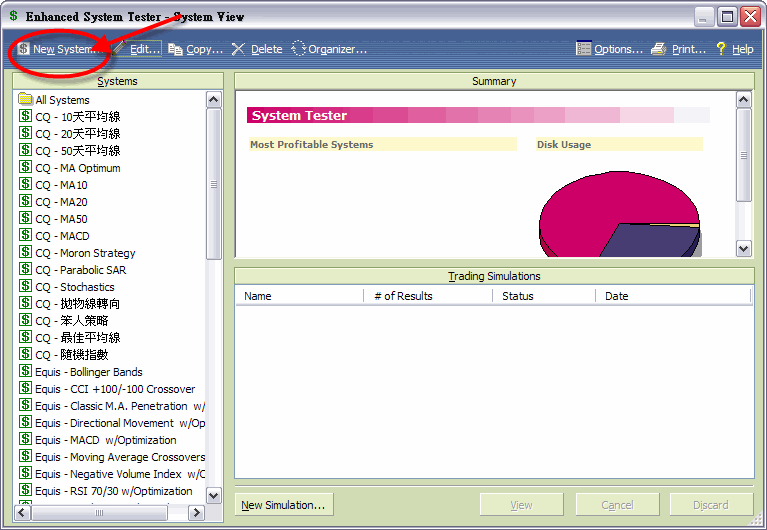Click the dollar icon beside Equis - Bollinger Bands
767x530 pixels.
point(25,371)
